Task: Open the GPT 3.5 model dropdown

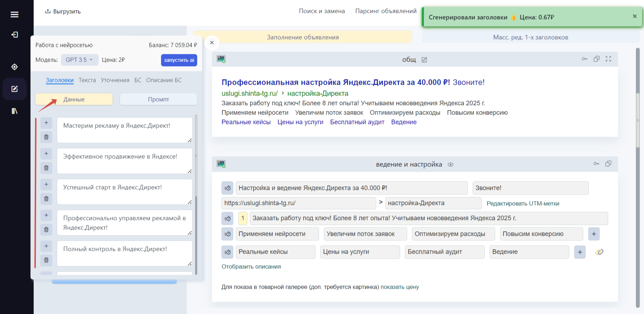Action: (x=79, y=60)
